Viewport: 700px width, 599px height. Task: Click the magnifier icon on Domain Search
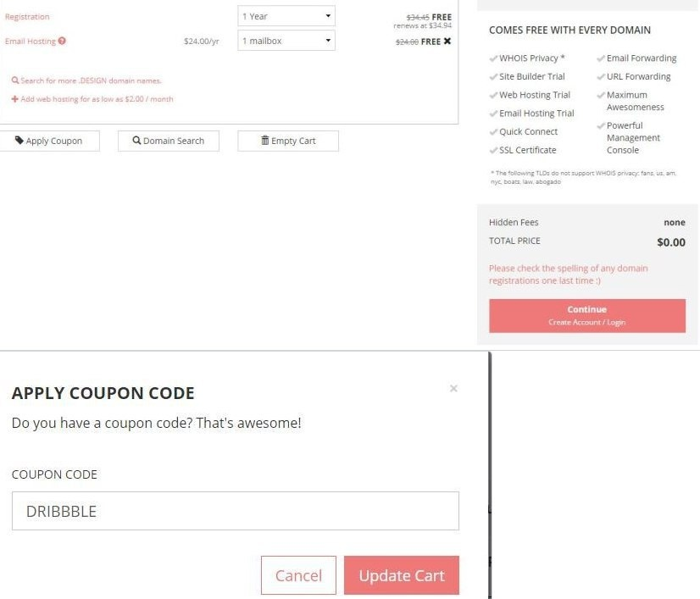point(136,141)
